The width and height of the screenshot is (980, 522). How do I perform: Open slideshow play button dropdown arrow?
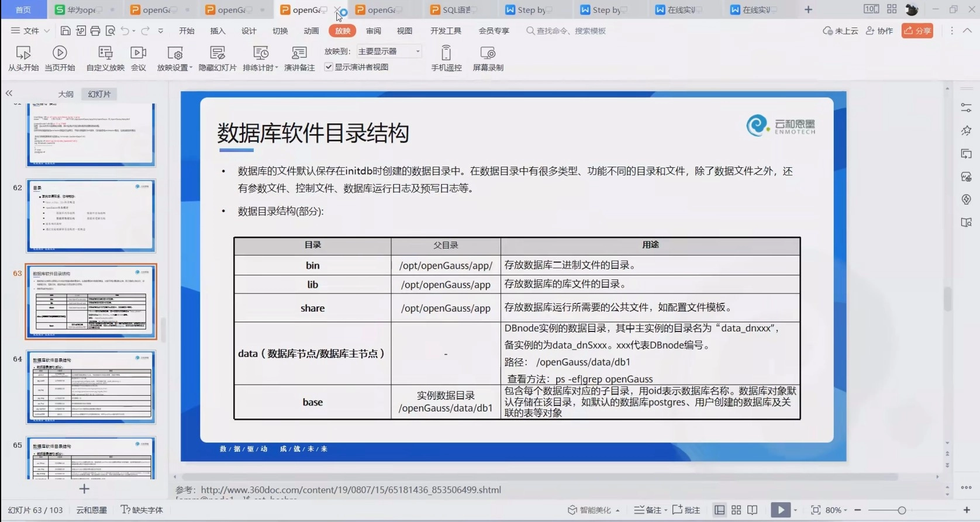[x=796, y=510]
